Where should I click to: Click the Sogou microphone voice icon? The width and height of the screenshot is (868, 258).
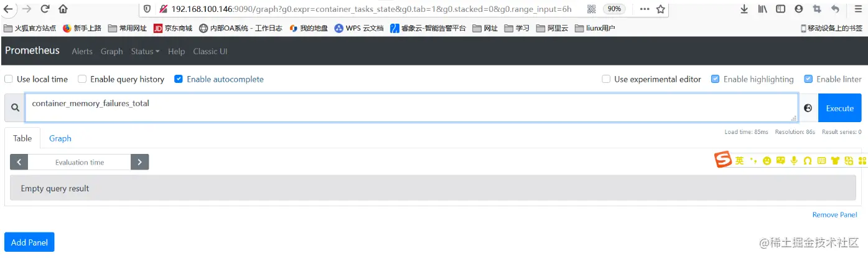point(793,160)
